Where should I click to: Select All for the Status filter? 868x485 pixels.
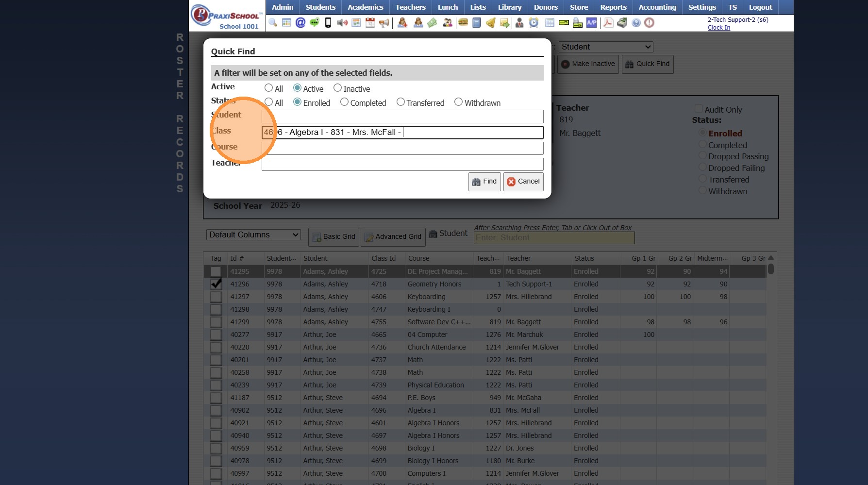click(x=268, y=102)
